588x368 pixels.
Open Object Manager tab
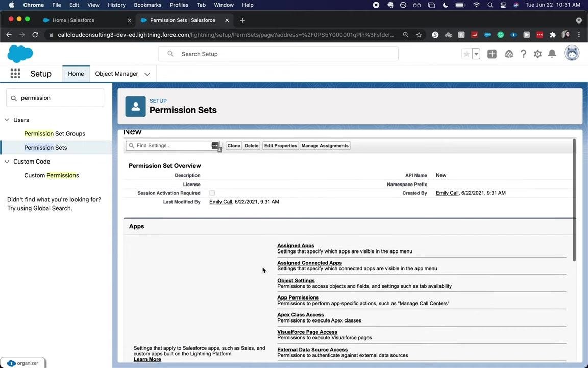pyautogui.click(x=116, y=74)
